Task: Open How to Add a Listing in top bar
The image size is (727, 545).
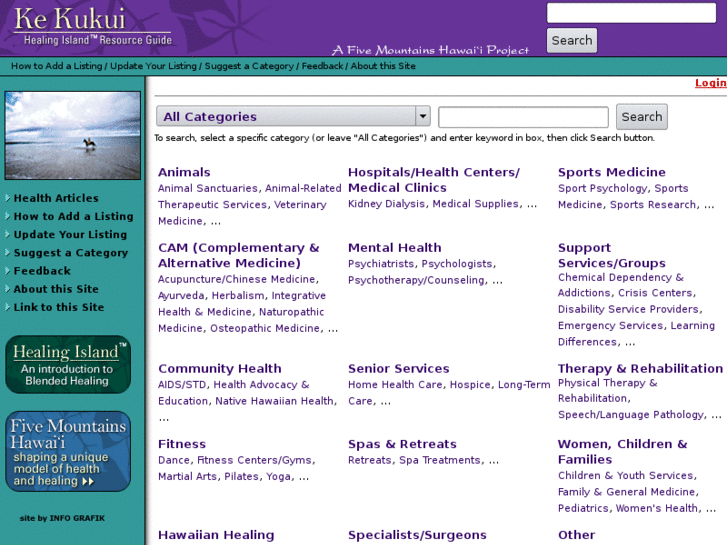Action: 57,66
